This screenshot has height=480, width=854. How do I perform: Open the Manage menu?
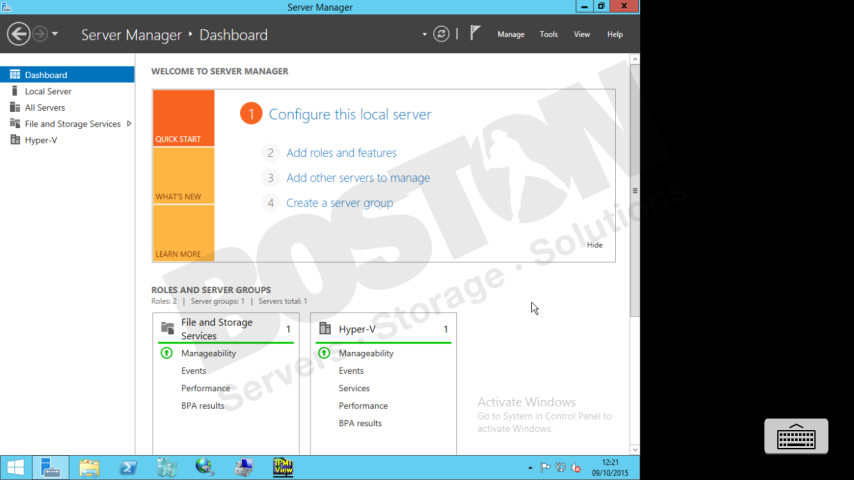click(510, 34)
